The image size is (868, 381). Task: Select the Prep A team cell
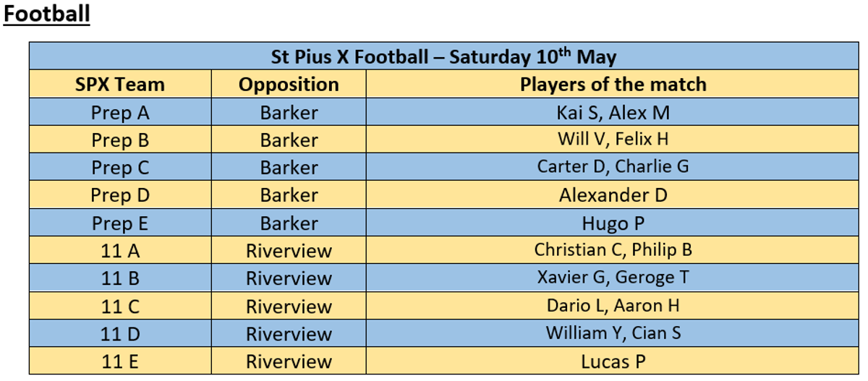120,112
